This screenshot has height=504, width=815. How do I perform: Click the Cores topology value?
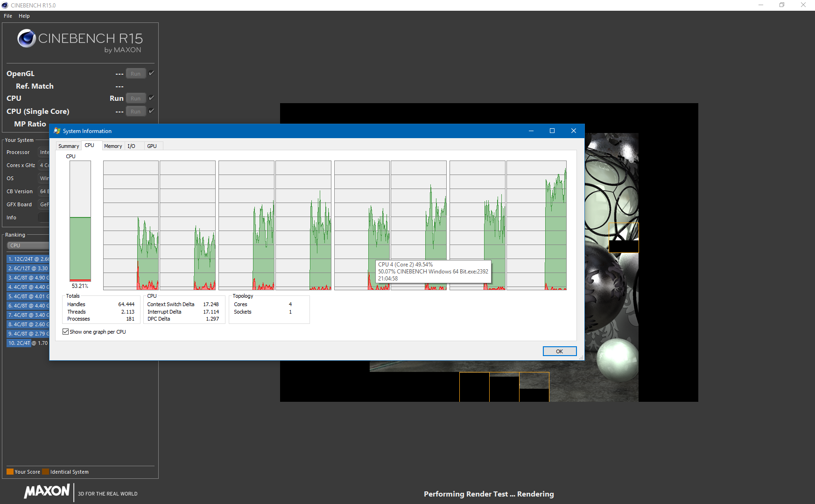click(x=290, y=304)
